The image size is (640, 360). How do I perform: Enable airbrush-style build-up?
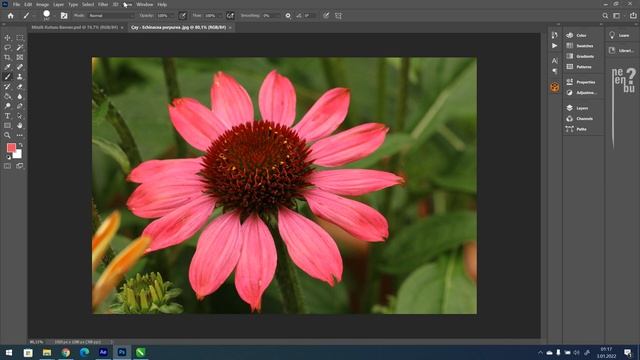230,16
